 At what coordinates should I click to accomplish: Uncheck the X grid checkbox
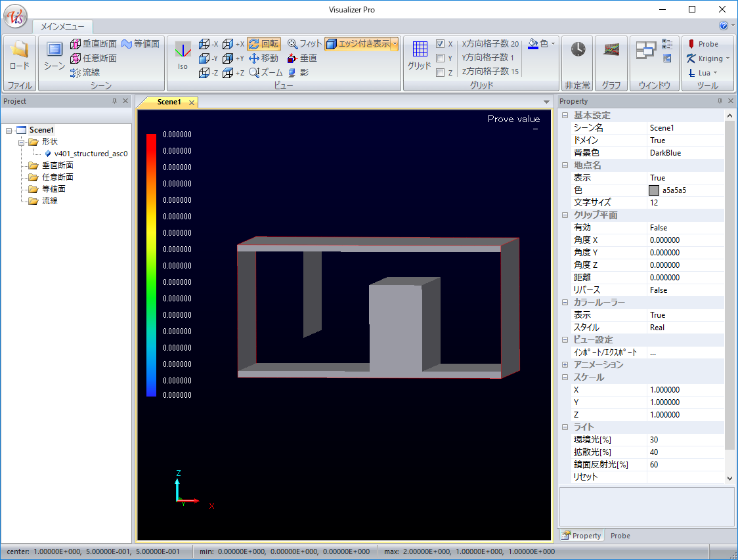click(x=441, y=44)
